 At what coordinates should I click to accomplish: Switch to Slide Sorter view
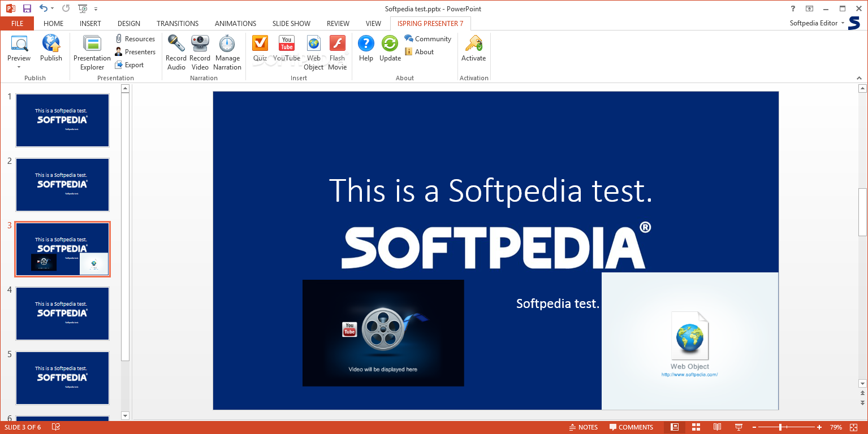pos(696,427)
